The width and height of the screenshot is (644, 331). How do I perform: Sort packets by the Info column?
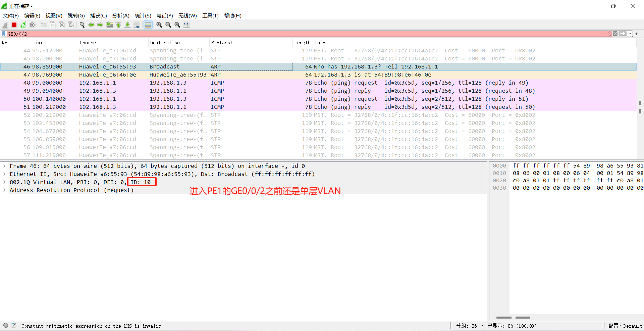pos(475,43)
